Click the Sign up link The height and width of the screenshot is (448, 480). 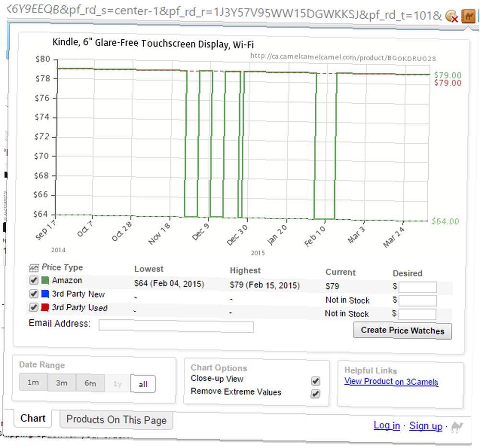(x=426, y=426)
